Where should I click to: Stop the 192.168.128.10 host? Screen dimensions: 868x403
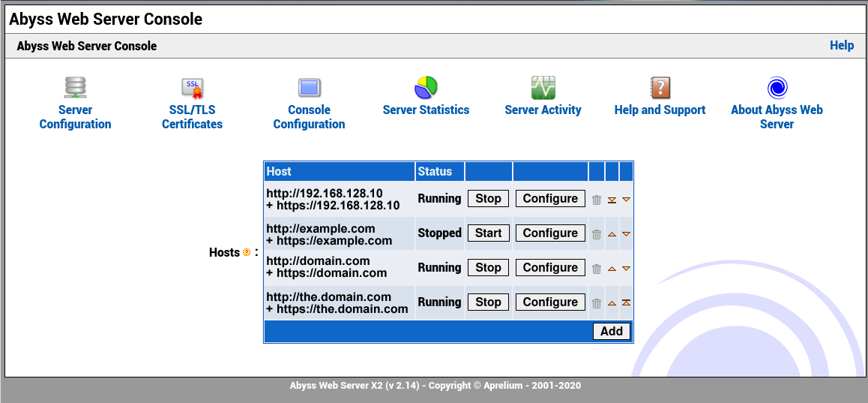[x=488, y=198]
